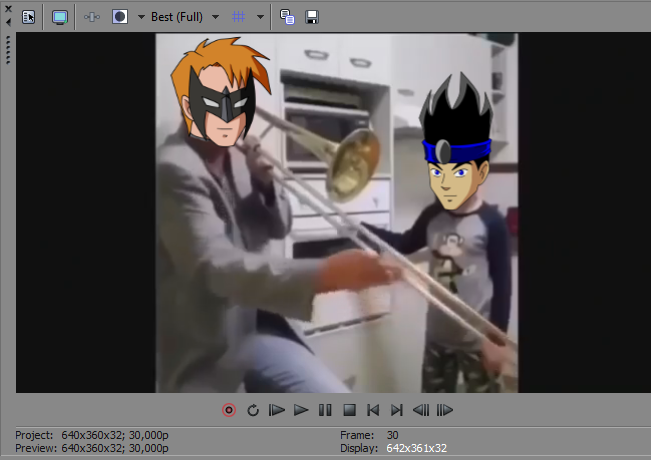Toggle the grid overlay icon
Image resolution: width=651 pixels, height=460 pixels.
239,17
